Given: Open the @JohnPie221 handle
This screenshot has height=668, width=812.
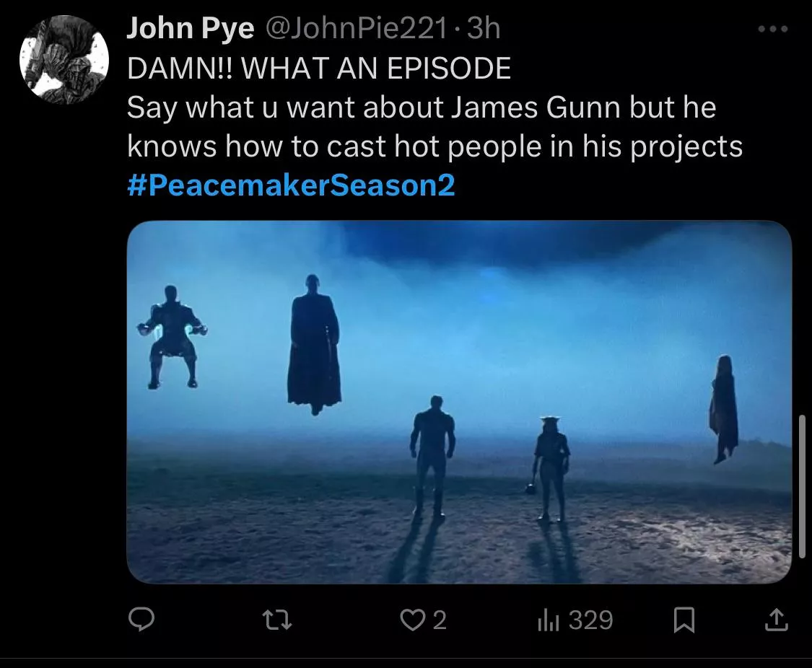Looking at the screenshot, I should coord(357,27).
